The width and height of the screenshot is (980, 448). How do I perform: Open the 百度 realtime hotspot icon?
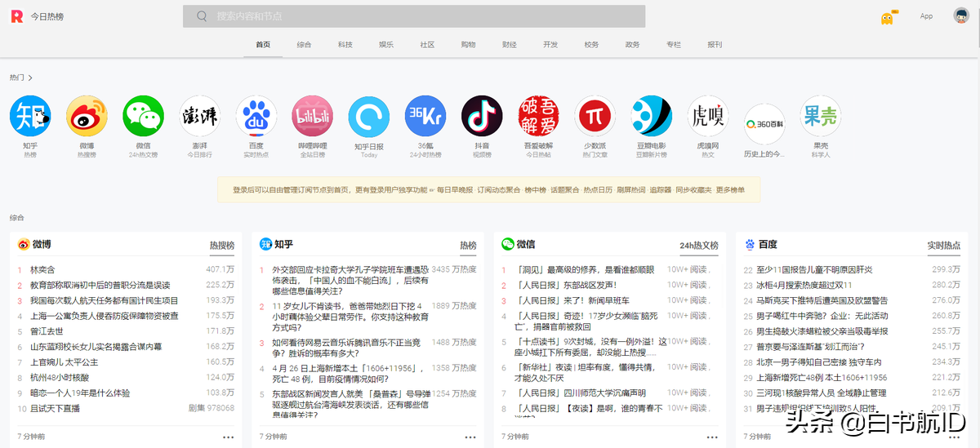(256, 115)
